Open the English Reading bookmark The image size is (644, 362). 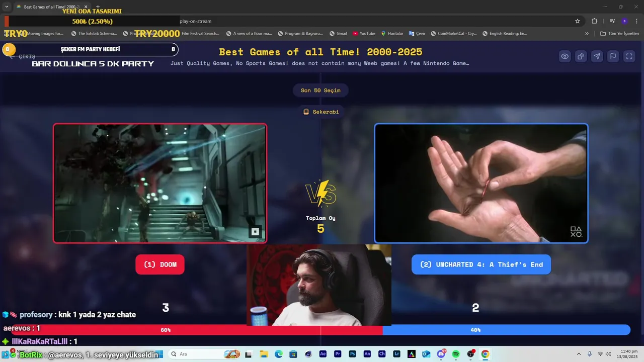[x=505, y=34]
